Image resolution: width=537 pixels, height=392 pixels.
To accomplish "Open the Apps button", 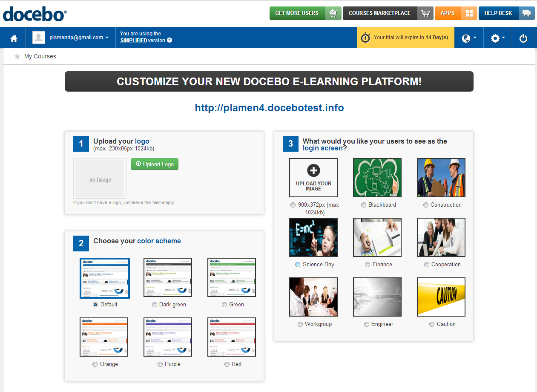I will (456, 13).
